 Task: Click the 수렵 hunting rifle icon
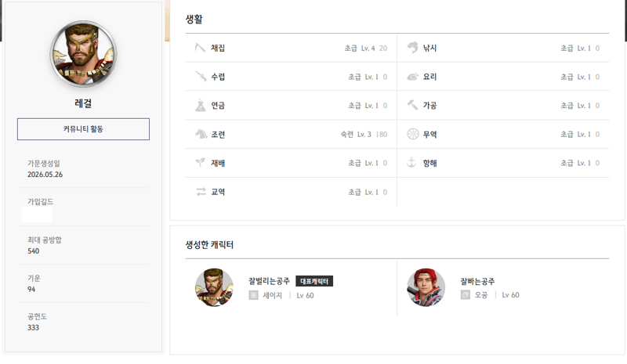[201, 76]
